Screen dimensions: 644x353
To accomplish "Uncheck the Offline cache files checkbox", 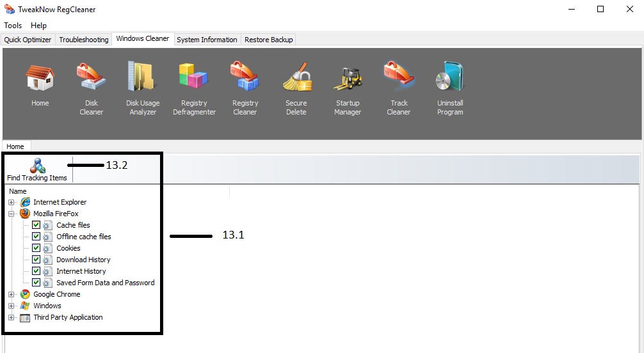I will click(x=36, y=237).
